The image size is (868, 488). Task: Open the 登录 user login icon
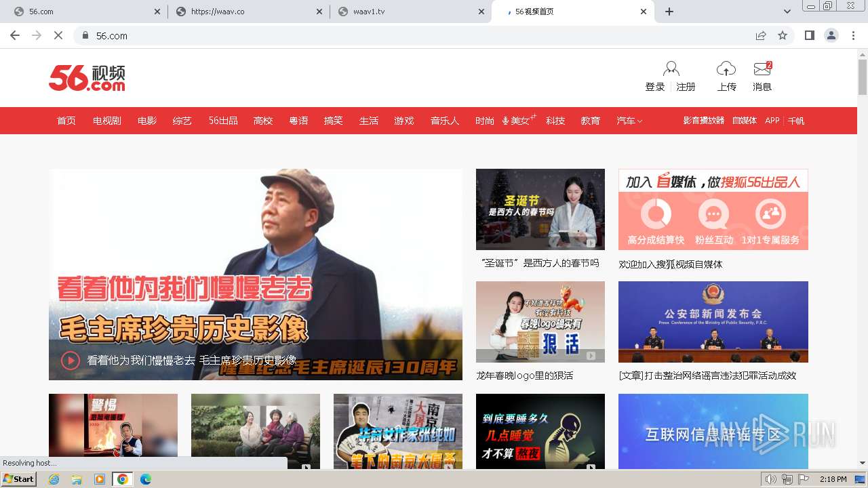pyautogui.click(x=671, y=68)
